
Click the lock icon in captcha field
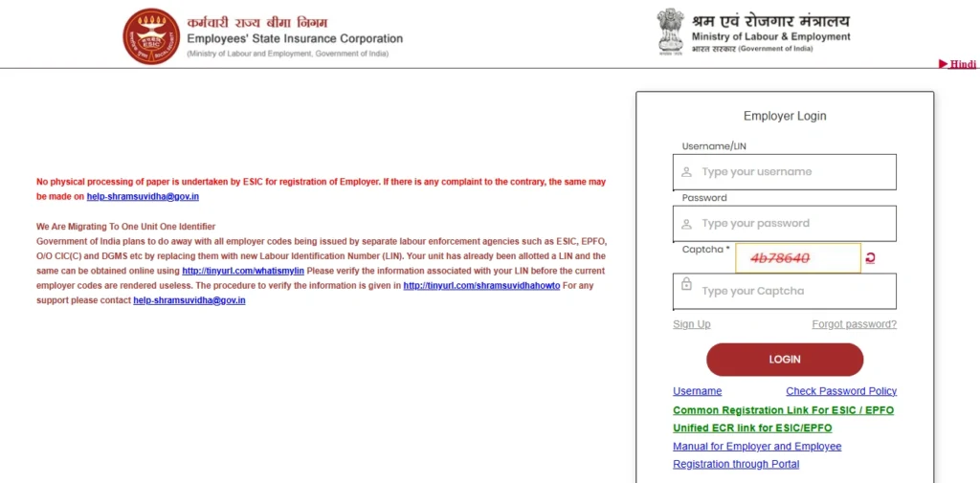(x=686, y=284)
